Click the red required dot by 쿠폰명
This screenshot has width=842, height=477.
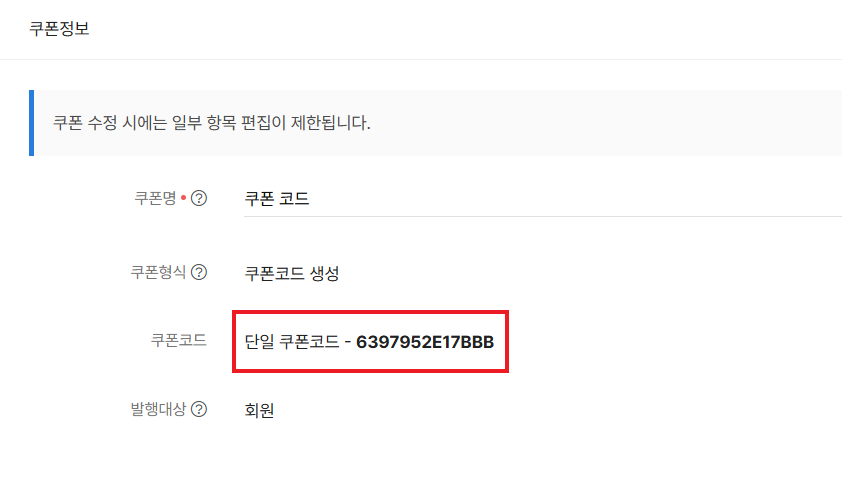pos(184,198)
